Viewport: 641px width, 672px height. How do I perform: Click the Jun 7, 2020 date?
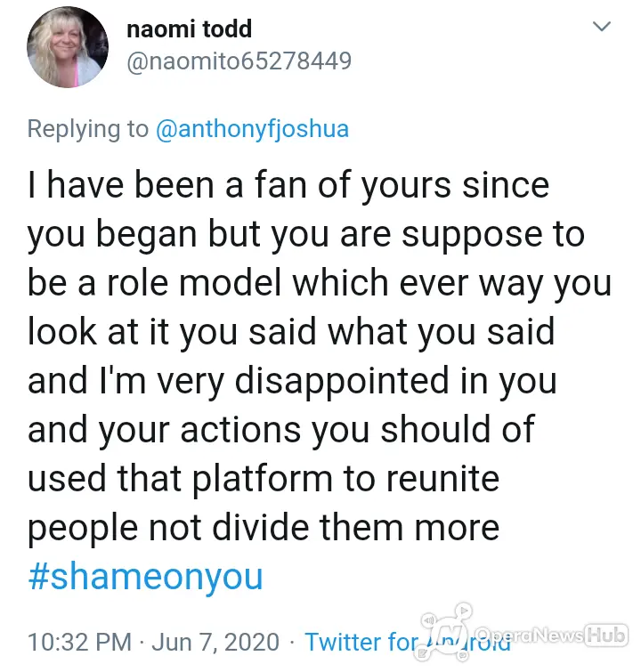(x=215, y=642)
